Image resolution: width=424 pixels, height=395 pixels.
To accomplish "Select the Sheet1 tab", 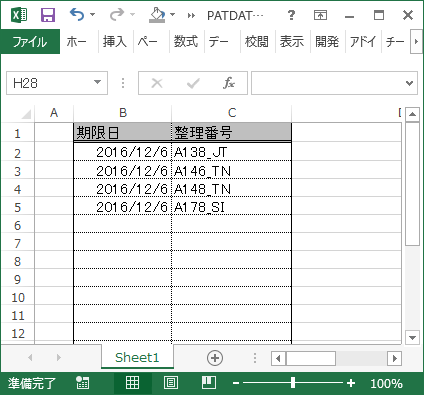I will pyautogui.click(x=137, y=357).
